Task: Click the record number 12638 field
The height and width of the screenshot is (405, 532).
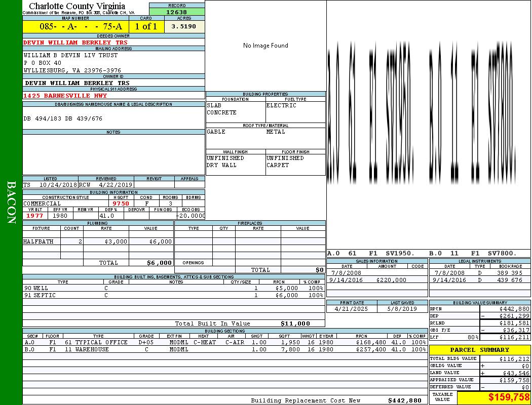Action: pos(177,12)
